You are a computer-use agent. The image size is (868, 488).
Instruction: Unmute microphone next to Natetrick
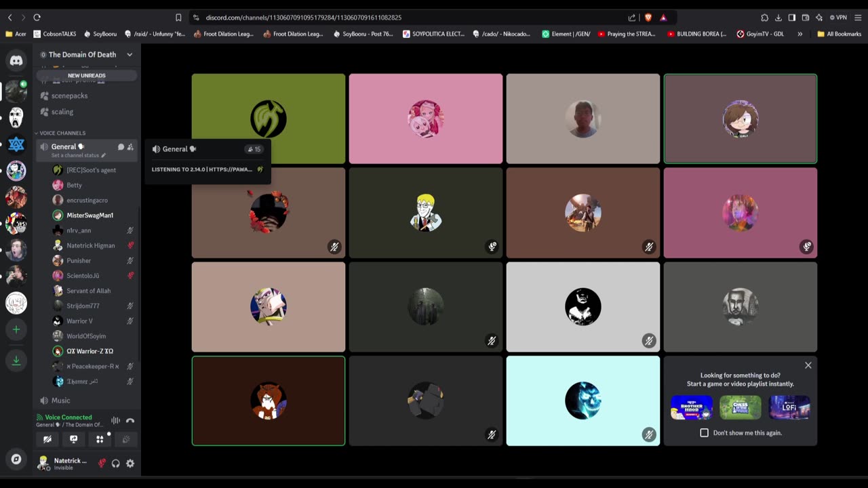(x=102, y=464)
